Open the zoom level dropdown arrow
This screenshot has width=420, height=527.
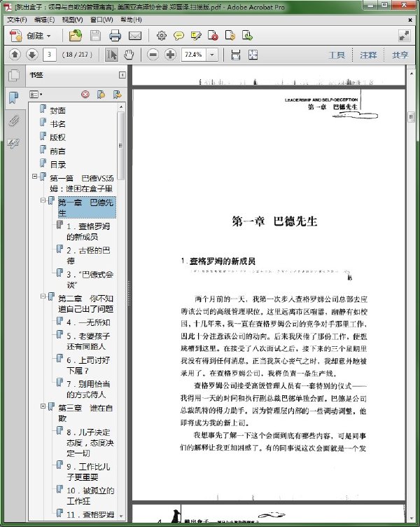click(x=212, y=55)
